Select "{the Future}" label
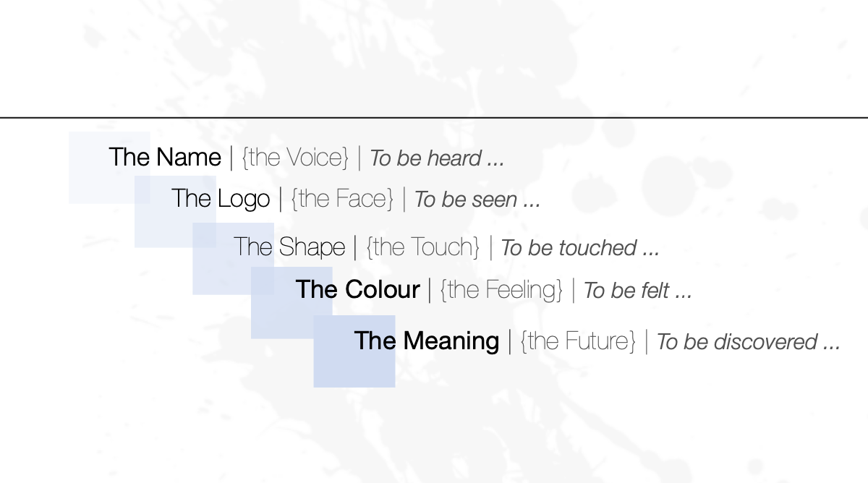The width and height of the screenshot is (868, 483). point(578,341)
